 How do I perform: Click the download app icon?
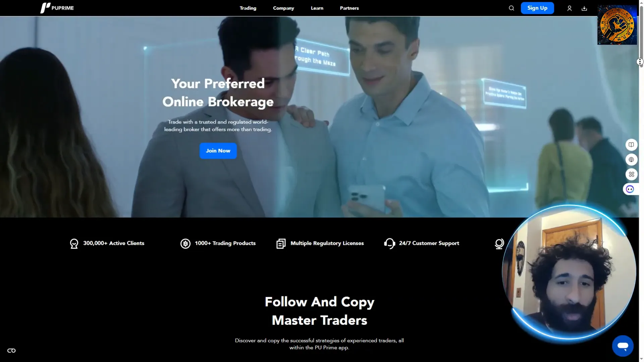[584, 8]
